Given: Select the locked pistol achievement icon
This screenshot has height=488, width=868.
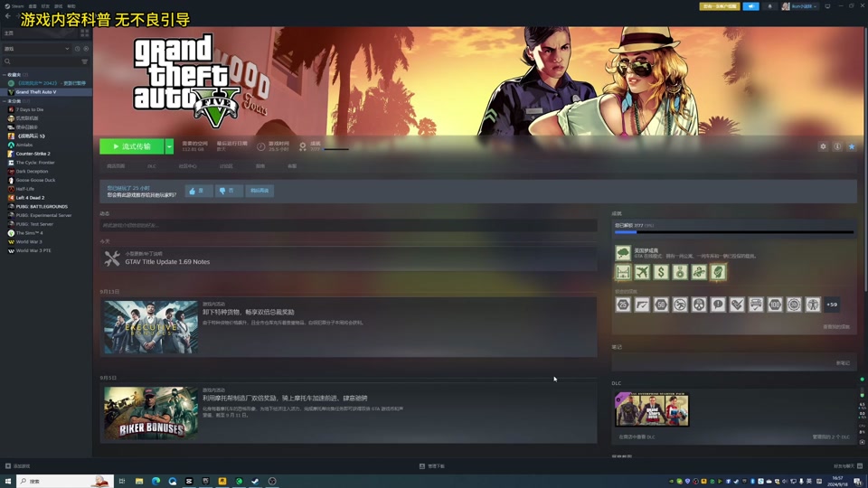Looking at the screenshot, I should (642, 305).
